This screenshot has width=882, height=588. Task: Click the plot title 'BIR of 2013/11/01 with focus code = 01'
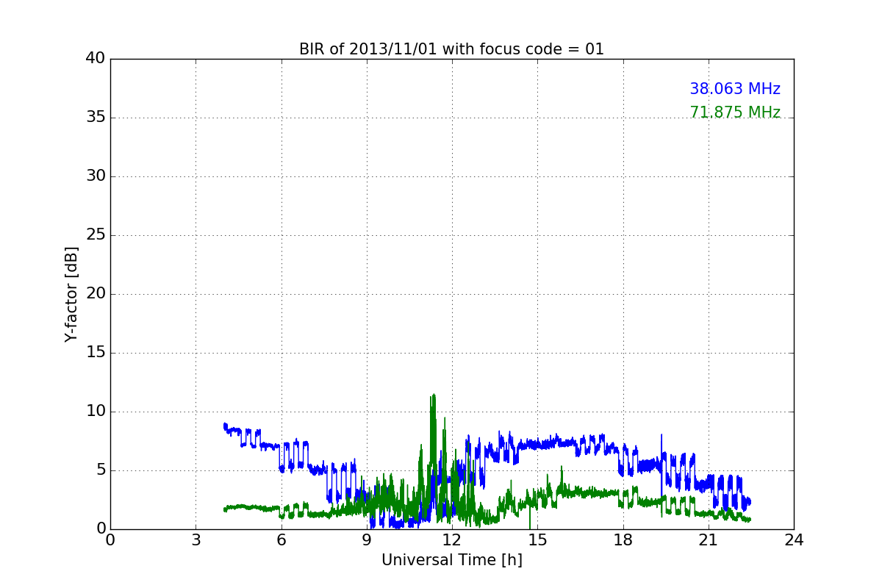click(x=451, y=49)
